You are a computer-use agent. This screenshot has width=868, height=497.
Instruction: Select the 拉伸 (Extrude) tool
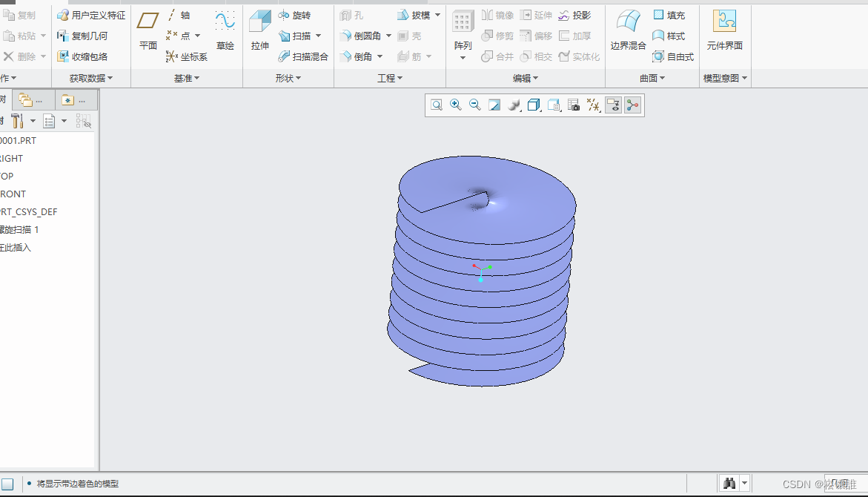(259, 31)
